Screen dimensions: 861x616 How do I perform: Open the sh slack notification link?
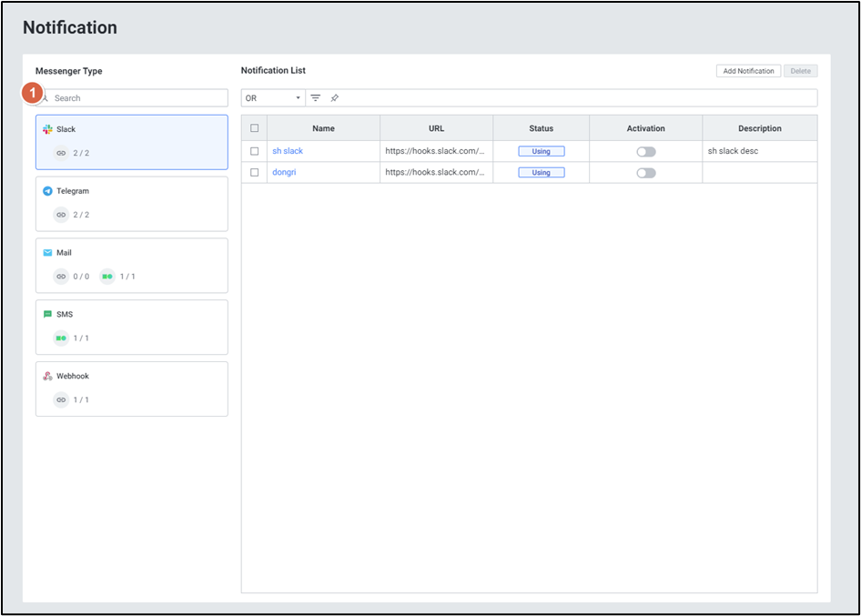[x=288, y=151]
